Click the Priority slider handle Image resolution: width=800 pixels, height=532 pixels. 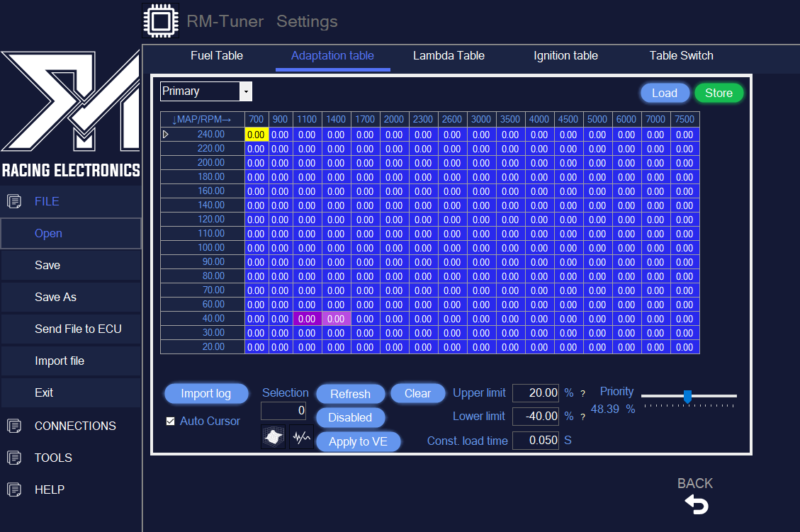click(687, 396)
